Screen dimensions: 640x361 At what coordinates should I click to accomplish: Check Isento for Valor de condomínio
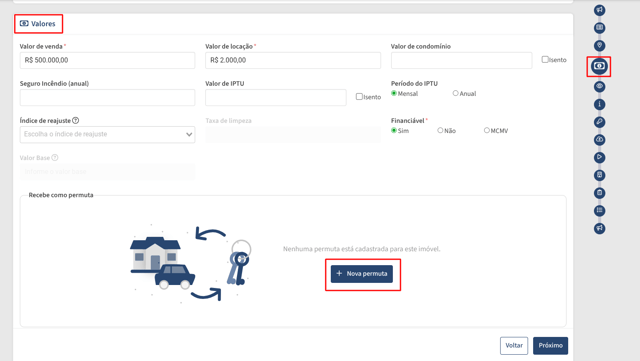[x=544, y=60]
